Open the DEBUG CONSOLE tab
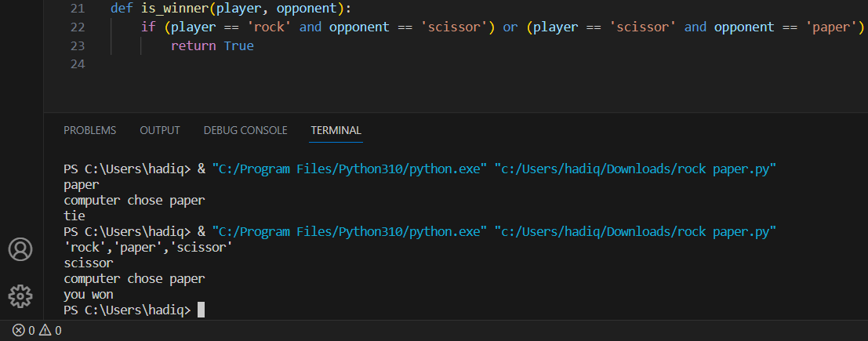 click(245, 130)
